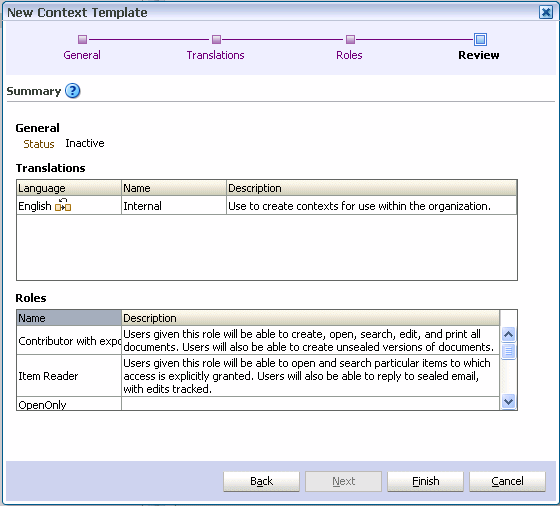This screenshot has width=560, height=506.
Task: Click the Cancel button
Action: pos(507,481)
